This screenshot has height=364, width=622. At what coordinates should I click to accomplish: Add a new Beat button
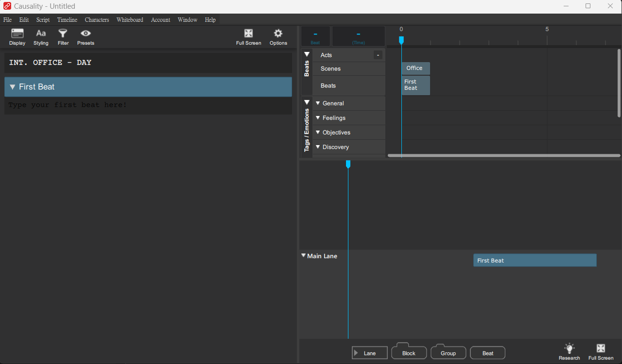[x=488, y=353]
